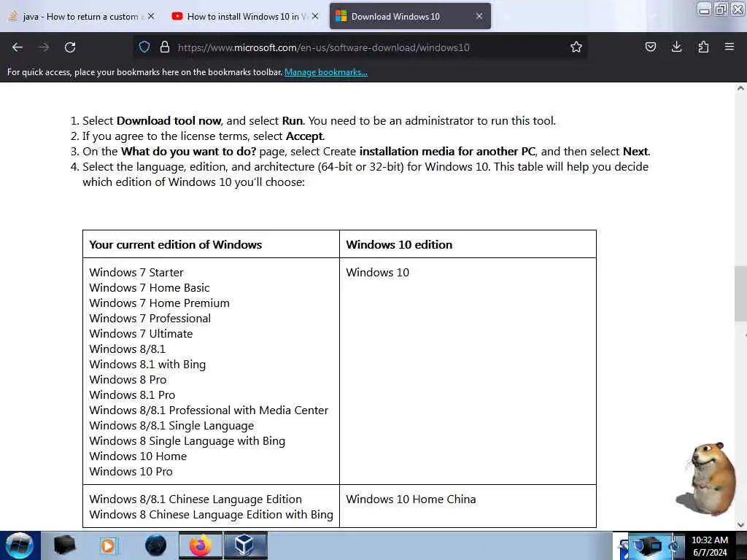Click 'Windows 8 Chinese Language Edition with Bing'
The height and width of the screenshot is (560, 747).
point(211,514)
